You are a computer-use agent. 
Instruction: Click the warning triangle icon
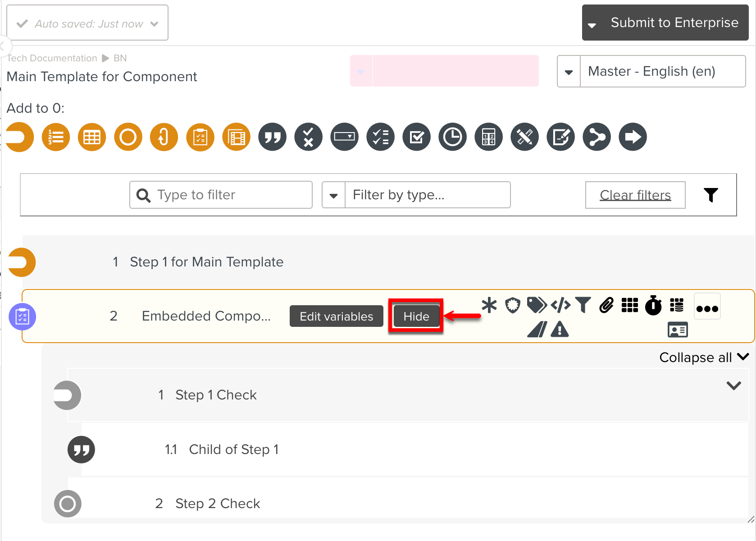click(560, 330)
